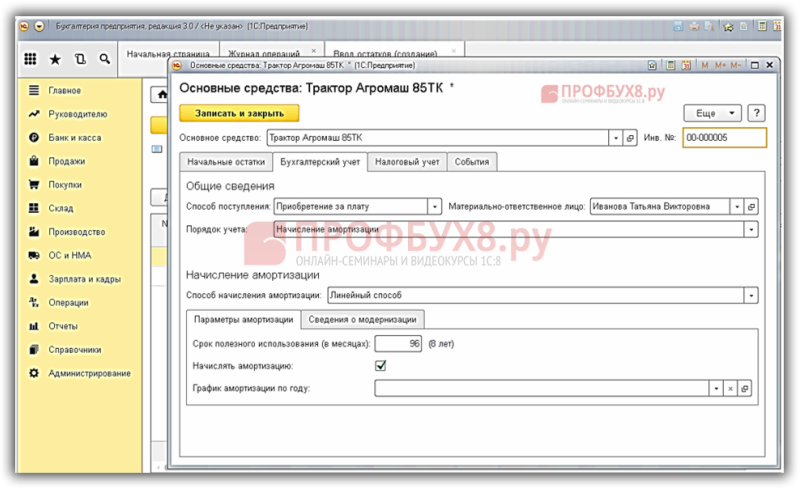Click favorites link icon in dialog titlebar
Screen dimensions: 800x489
coord(652,65)
